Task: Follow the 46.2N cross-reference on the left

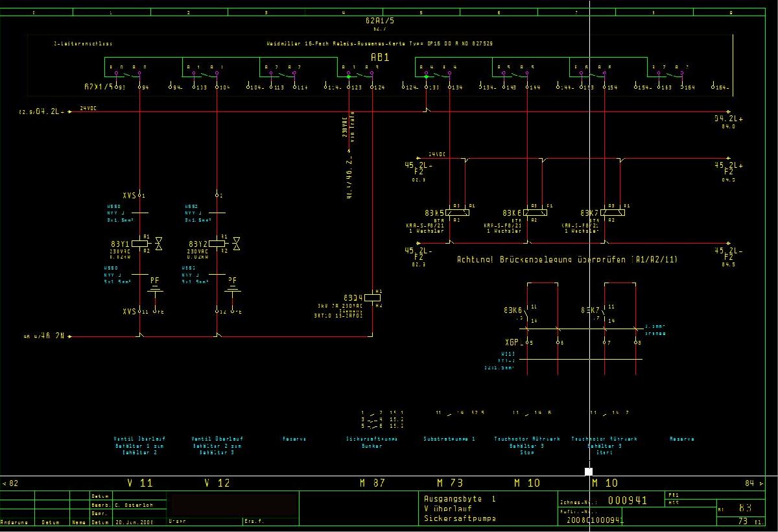Action: 45,336
